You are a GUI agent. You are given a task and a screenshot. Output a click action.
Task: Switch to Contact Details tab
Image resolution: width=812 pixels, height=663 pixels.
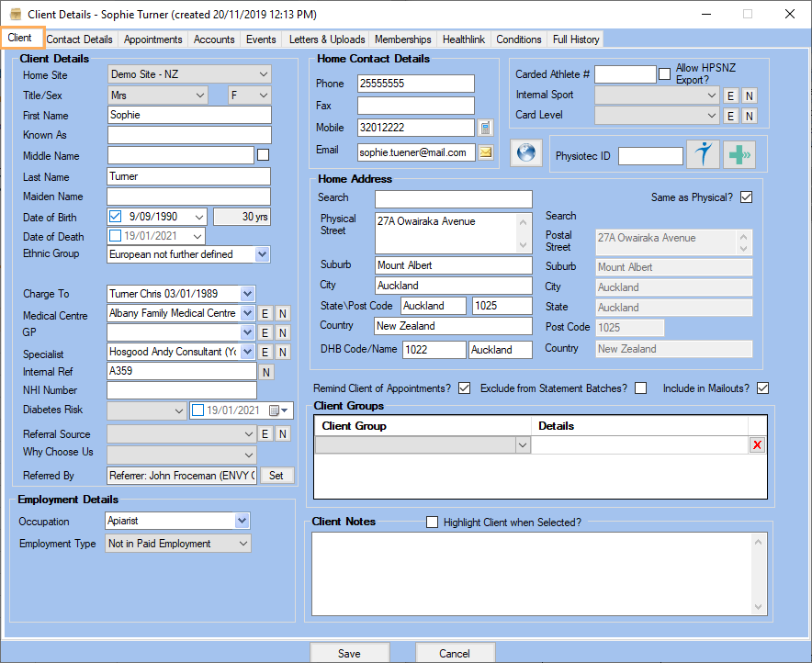[x=80, y=39]
